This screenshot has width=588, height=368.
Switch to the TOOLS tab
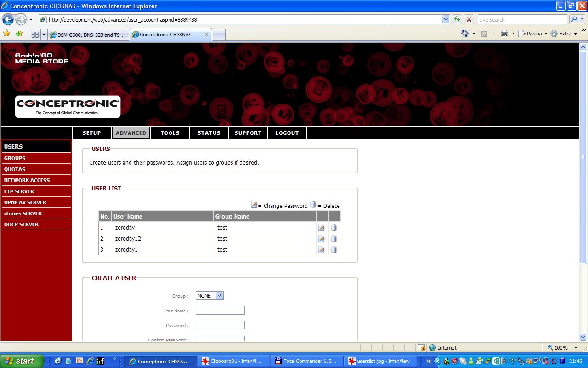pyautogui.click(x=170, y=133)
